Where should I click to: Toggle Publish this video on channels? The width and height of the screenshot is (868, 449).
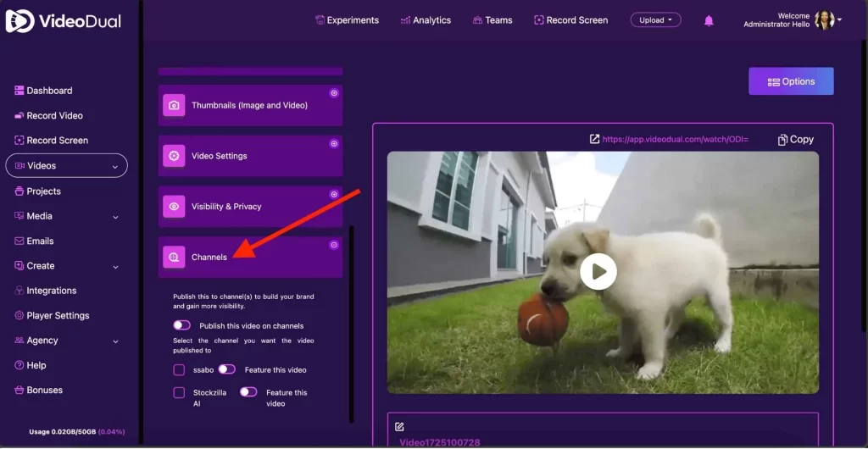pos(181,325)
